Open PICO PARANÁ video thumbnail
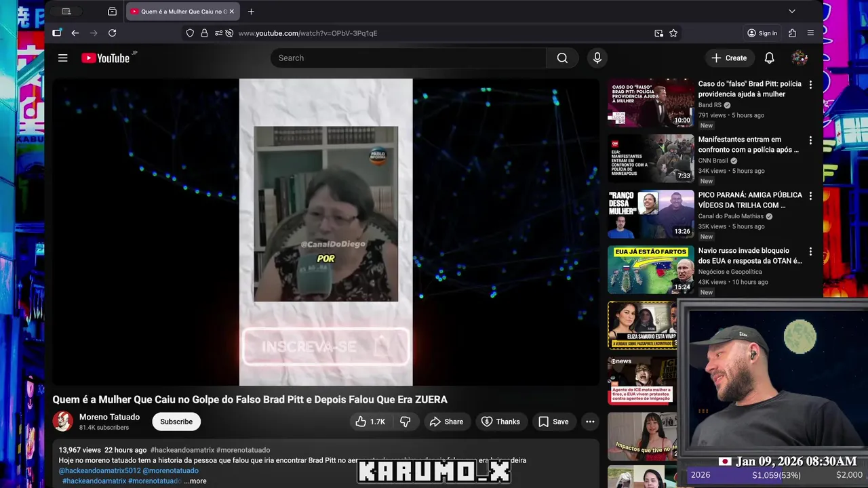This screenshot has width=868, height=488. pyautogui.click(x=651, y=214)
